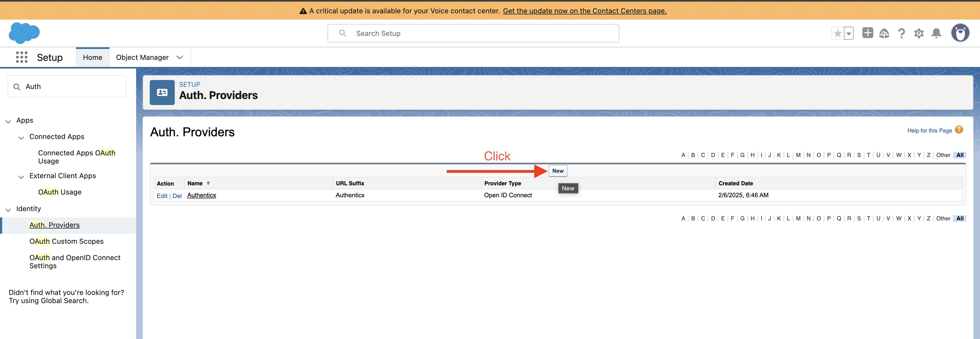Open the Help for this Page link
Screen dimensions: 980x339
coord(929,130)
